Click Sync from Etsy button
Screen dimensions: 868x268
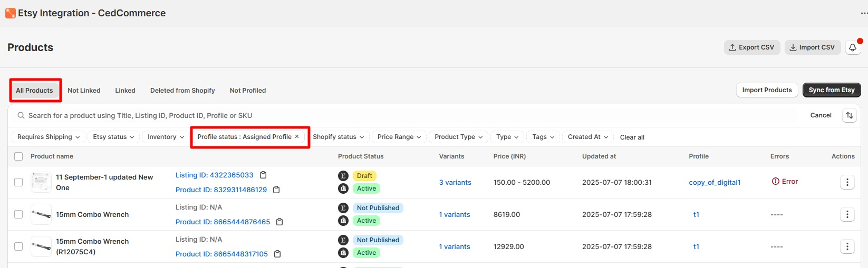pyautogui.click(x=832, y=90)
